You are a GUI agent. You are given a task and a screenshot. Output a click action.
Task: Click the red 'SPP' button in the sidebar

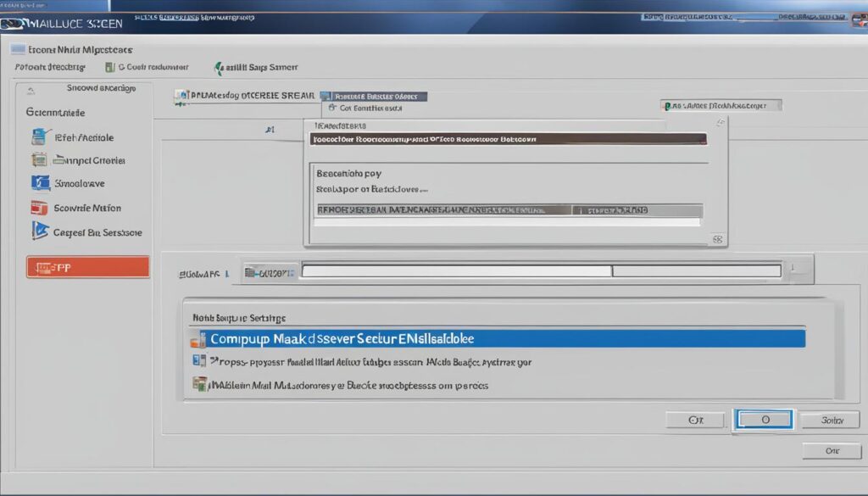[x=88, y=267]
